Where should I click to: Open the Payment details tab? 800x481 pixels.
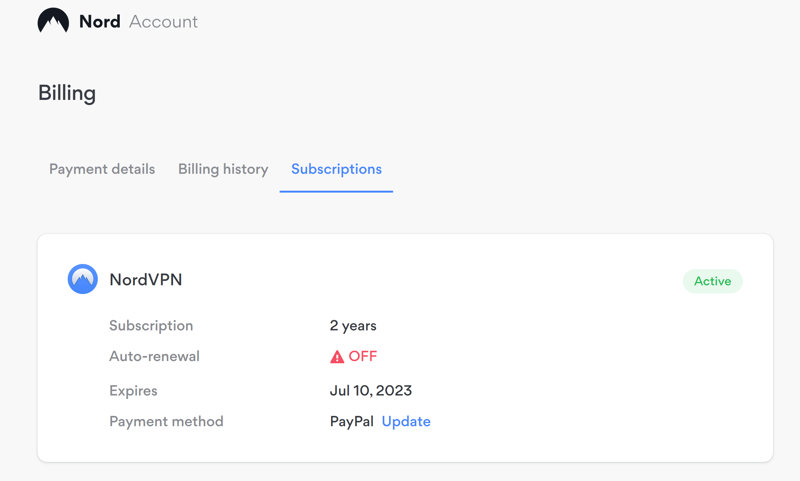[102, 169]
